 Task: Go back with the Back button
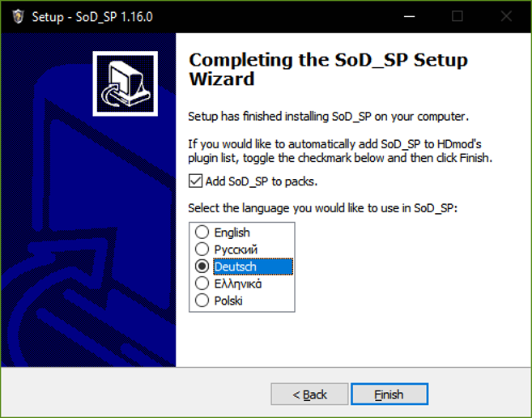310,395
